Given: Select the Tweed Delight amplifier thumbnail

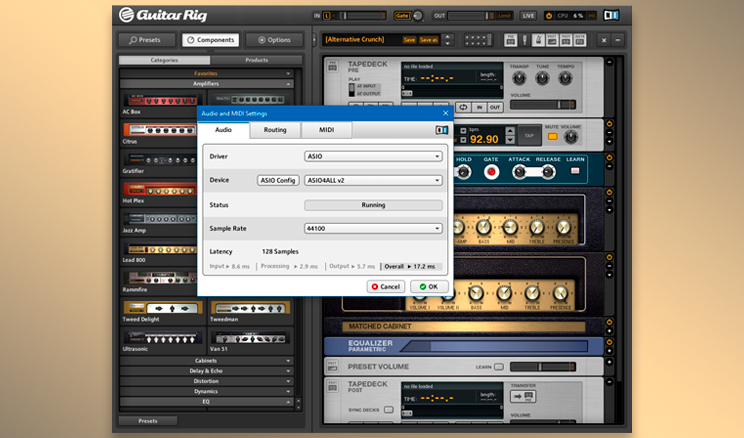Looking at the screenshot, I should pos(162,308).
